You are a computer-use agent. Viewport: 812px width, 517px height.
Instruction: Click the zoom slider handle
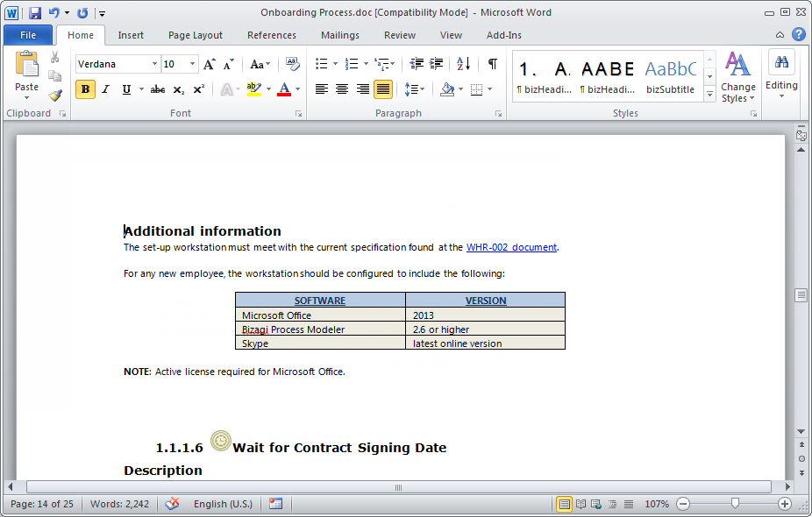734,503
